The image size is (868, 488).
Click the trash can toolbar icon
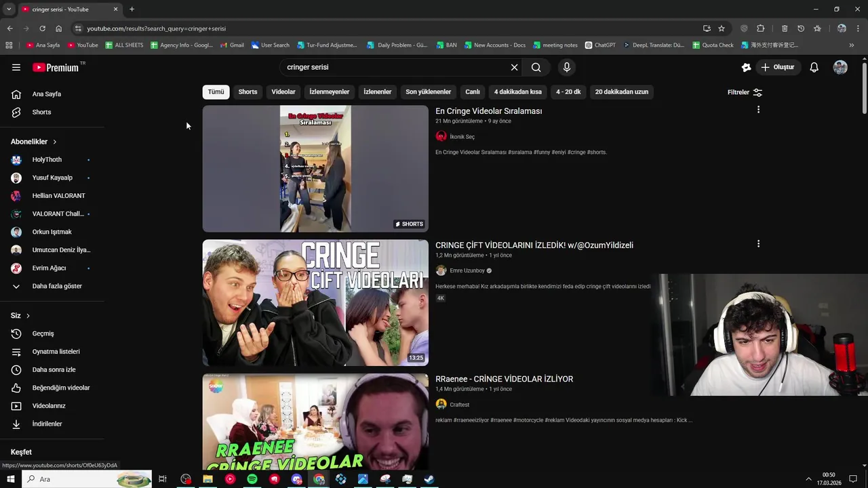coord(785,28)
